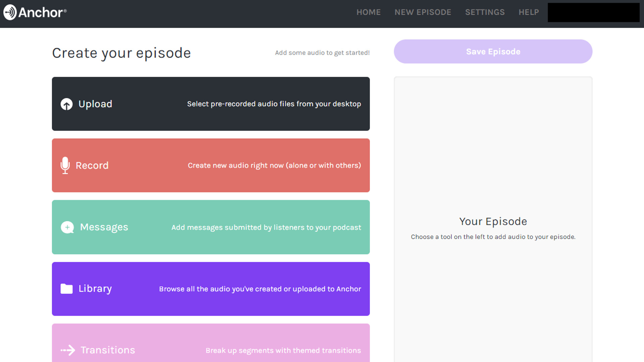Click the Save Episode button
This screenshot has width=644, height=362.
[x=493, y=52]
